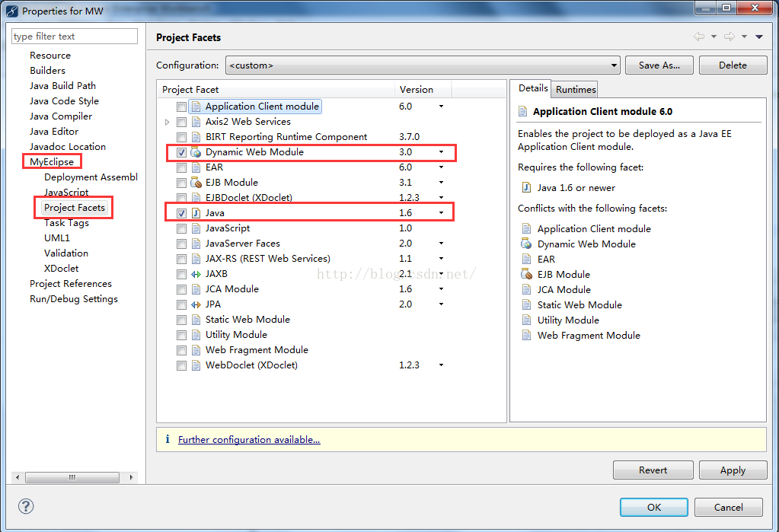Open Java version dropdown arrow
Viewport: 779px width, 532px height.
click(441, 213)
